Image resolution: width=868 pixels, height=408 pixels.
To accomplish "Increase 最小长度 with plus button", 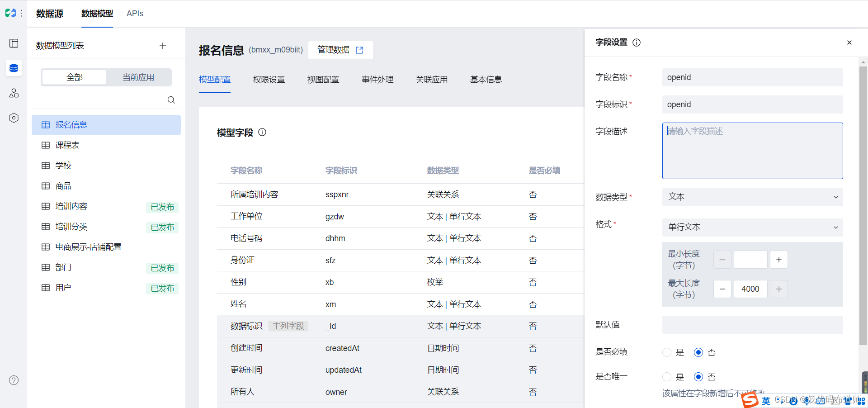I will (779, 260).
